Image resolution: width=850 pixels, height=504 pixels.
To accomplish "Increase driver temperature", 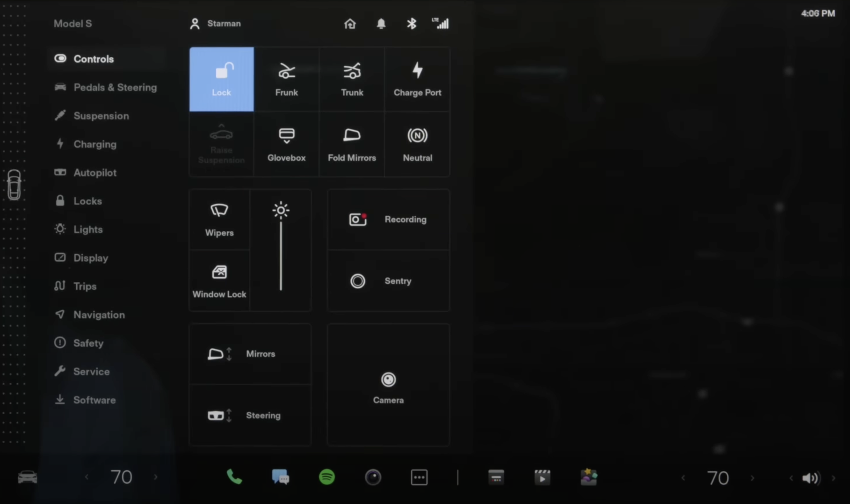I will 156,477.
